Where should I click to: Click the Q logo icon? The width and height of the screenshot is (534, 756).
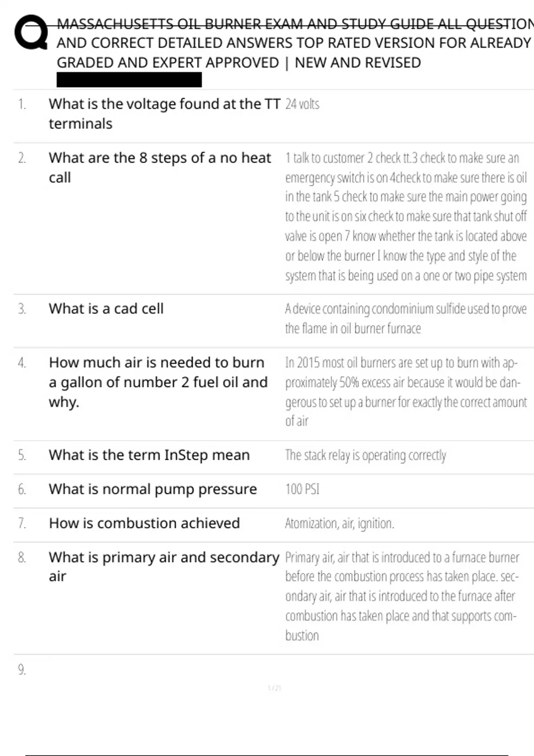pos(31,32)
